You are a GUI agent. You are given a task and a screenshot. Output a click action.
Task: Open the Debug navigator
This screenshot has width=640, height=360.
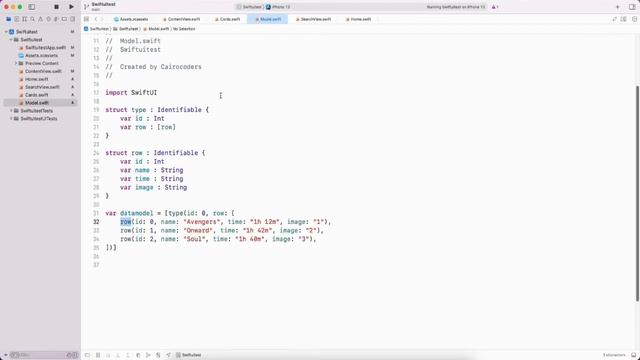click(x=56, y=19)
